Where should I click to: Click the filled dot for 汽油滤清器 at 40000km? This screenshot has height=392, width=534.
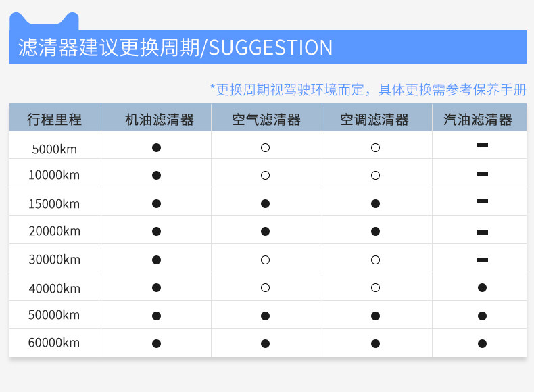482,287
